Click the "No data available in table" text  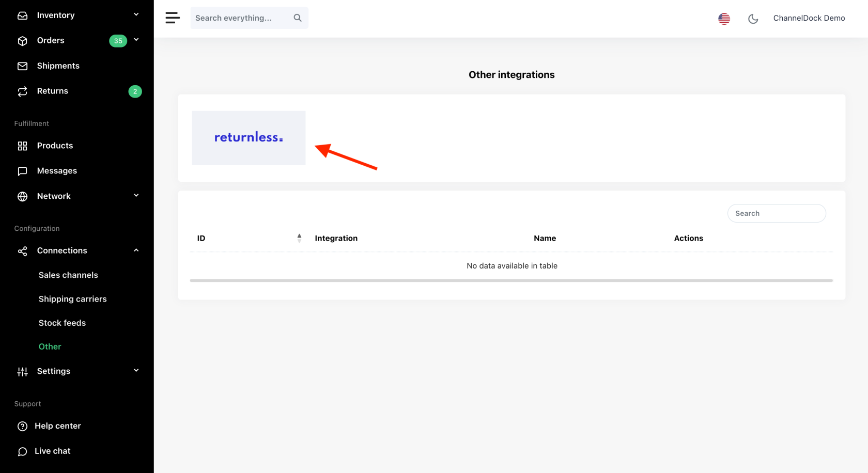tap(512, 266)
